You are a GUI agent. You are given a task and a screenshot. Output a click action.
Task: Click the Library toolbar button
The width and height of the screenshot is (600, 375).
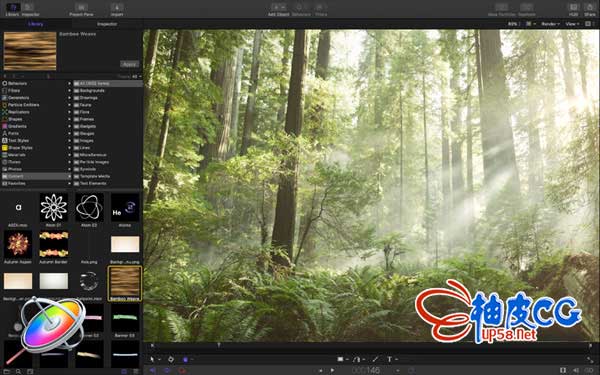(x=12, y=10)
